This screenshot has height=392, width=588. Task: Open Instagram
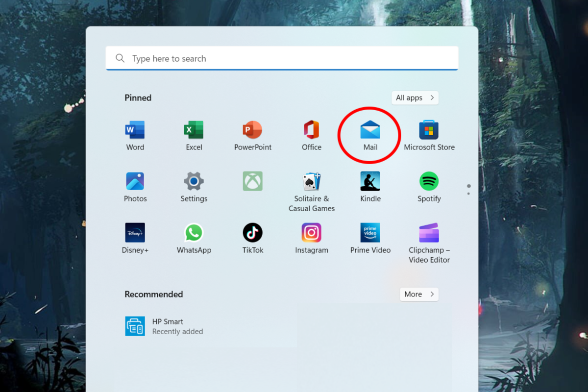pyautogui.click(x=311, y=239)
